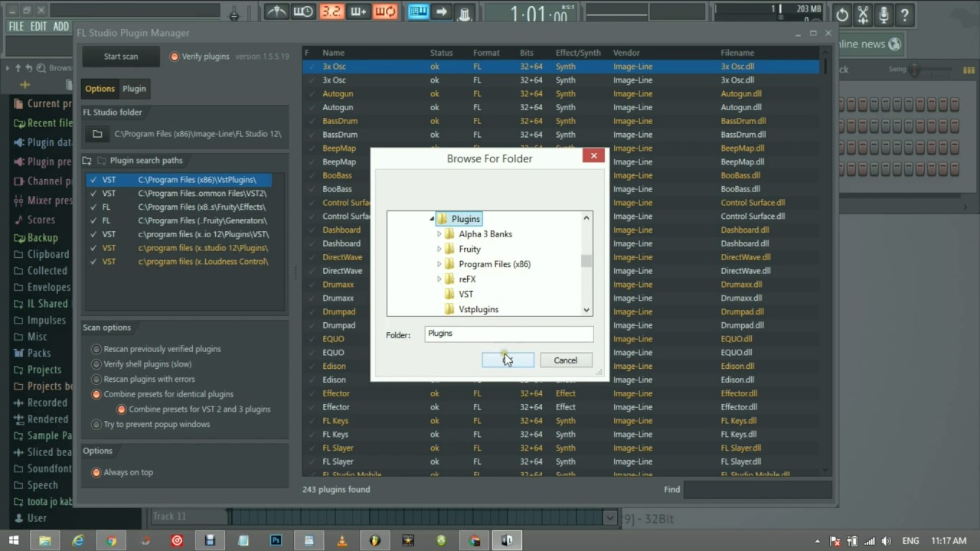Viewport: 980px width, 551px height.
Task: Click the browser search magnifier icon
Action: tap(41, 68)
